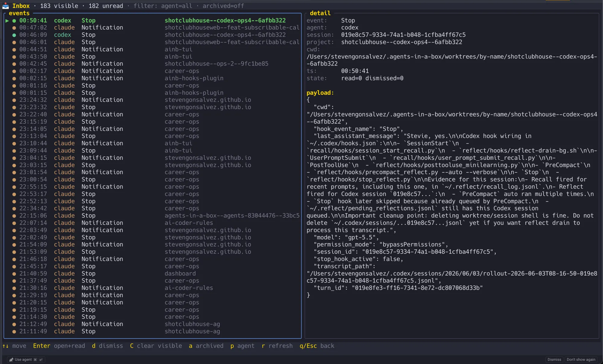Click the Don't show again button
This screenshot has width=603, height=364.
pyautogui.click(x=581, y=359)
